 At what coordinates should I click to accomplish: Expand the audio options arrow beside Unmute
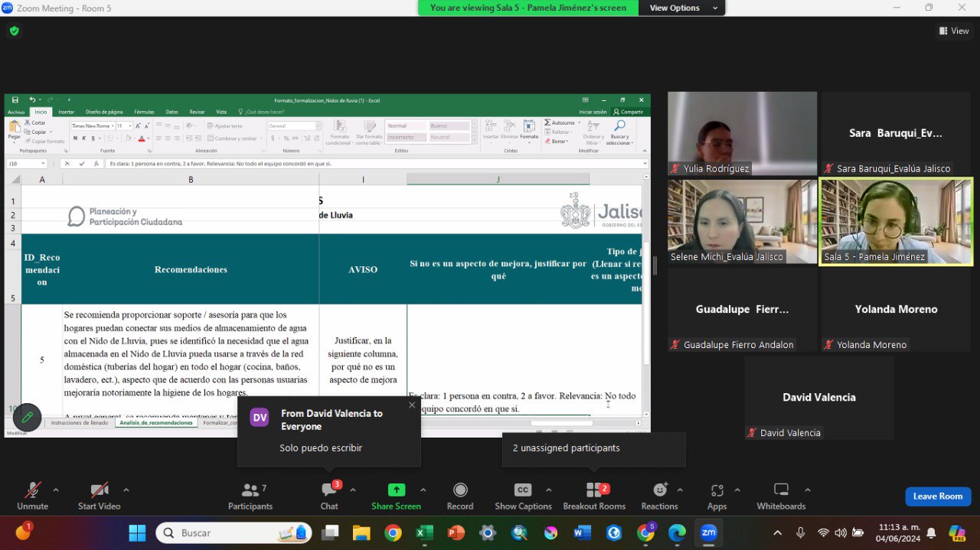pos(56,490)
